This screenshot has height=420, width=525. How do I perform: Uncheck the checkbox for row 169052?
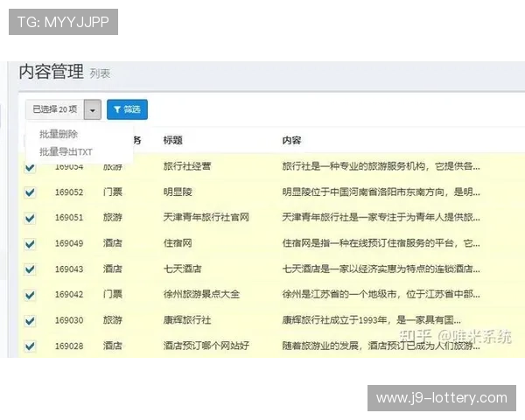(30, 192)
